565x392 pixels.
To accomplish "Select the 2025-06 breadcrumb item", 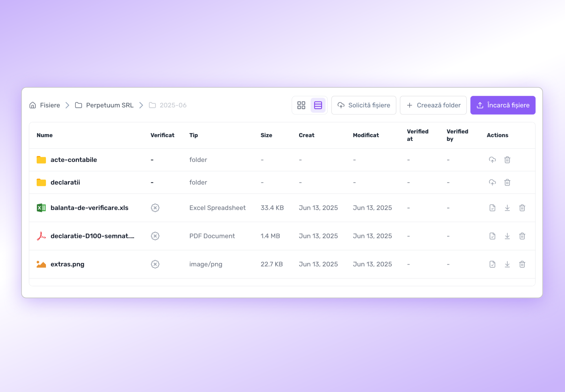I will coord(173,105).
